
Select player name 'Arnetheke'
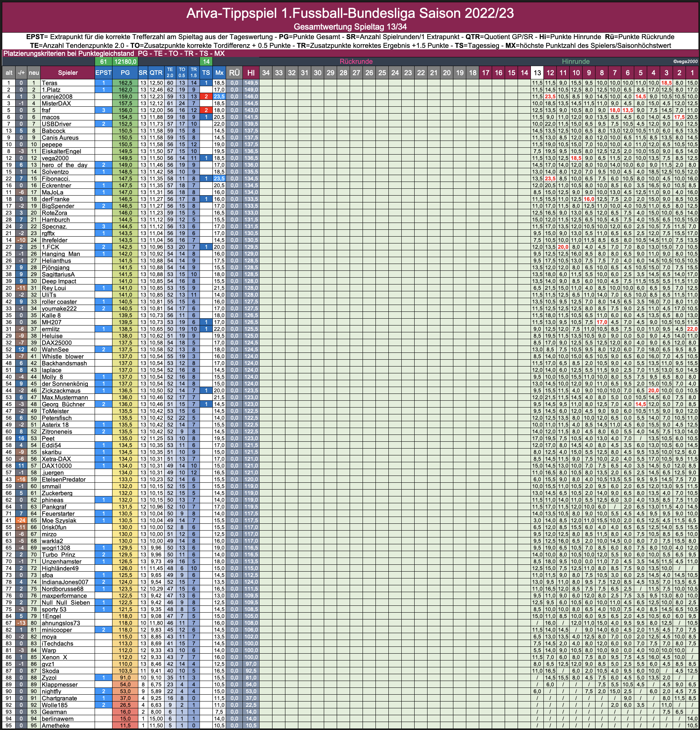(55, 725)
